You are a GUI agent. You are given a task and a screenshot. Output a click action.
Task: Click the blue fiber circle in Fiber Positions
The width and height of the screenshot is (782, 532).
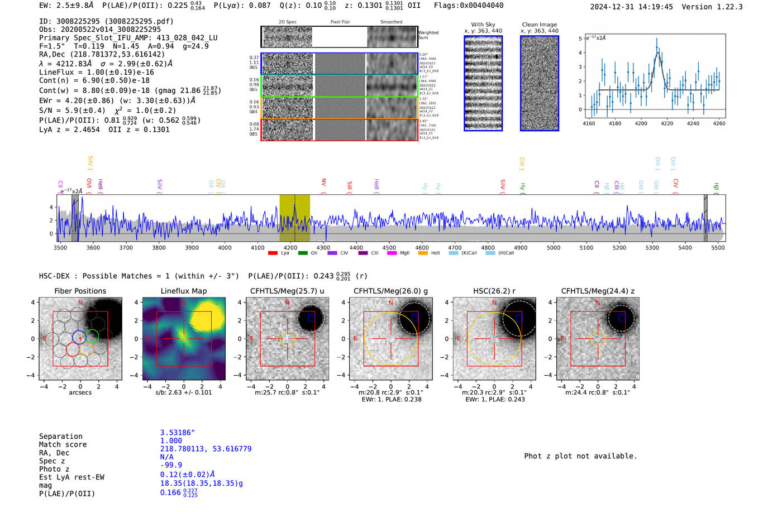tap(79, 337)
